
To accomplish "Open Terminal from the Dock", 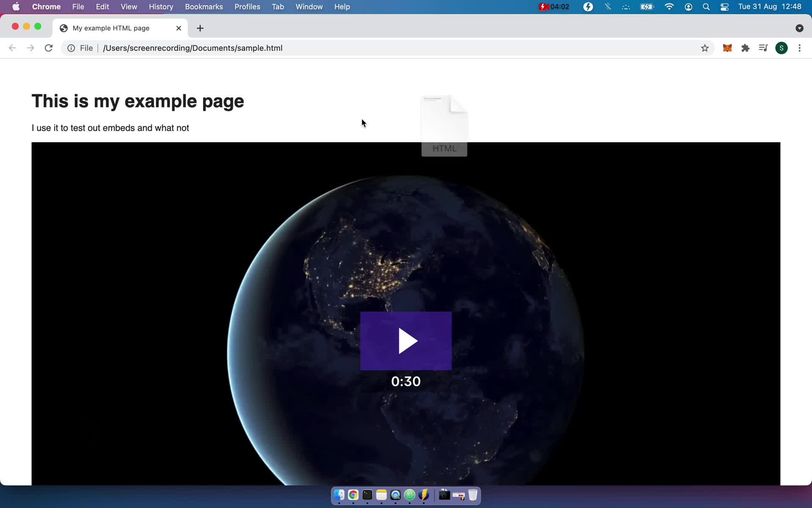I will click(367, 495).
